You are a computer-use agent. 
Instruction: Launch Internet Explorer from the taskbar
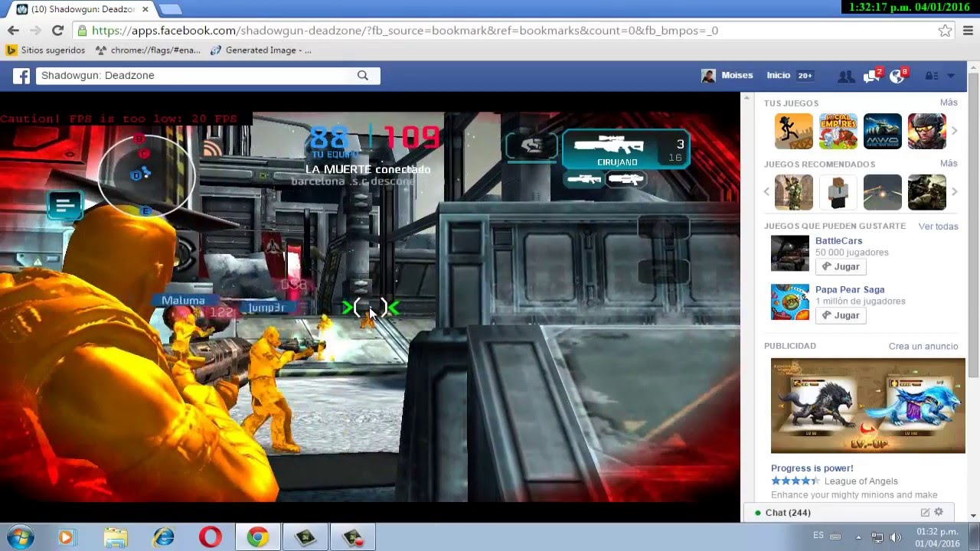click(x=163, y=537)
